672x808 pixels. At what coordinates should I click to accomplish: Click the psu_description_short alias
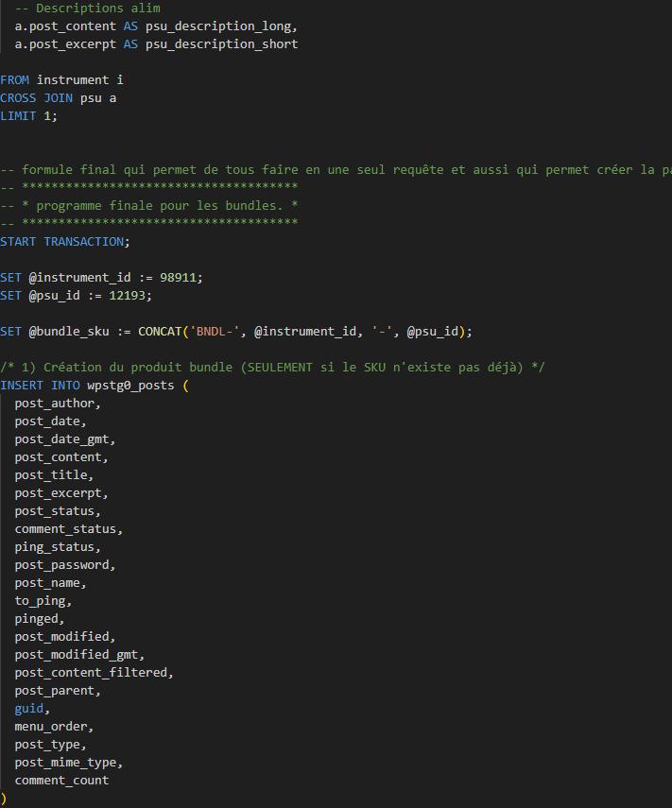221,43
